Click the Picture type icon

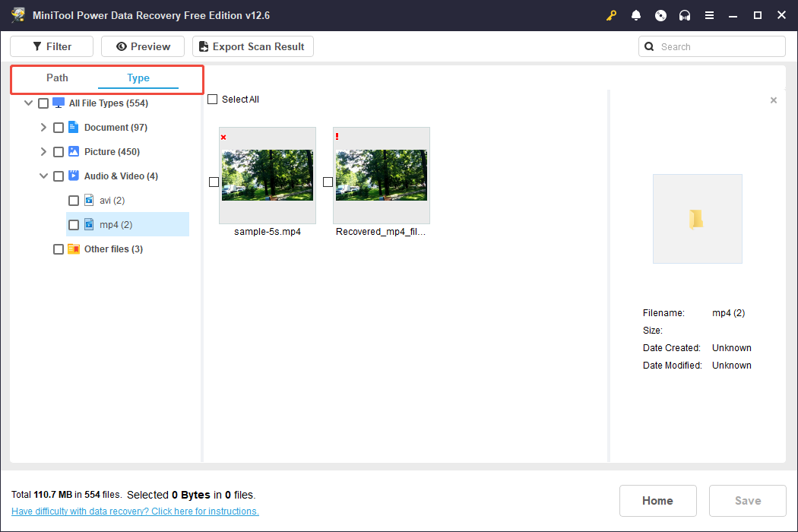(73, 151)
